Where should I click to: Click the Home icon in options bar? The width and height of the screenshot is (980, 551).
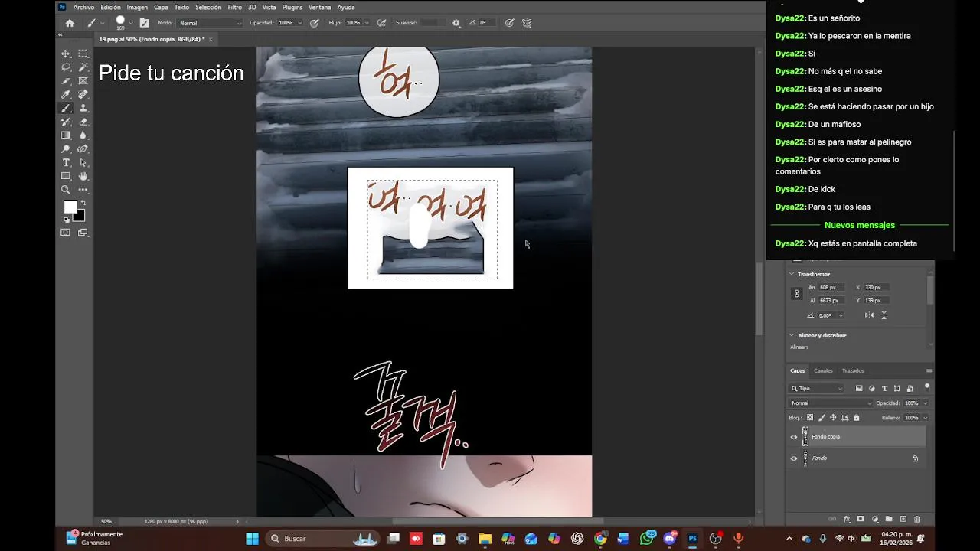tap(70, 23)
